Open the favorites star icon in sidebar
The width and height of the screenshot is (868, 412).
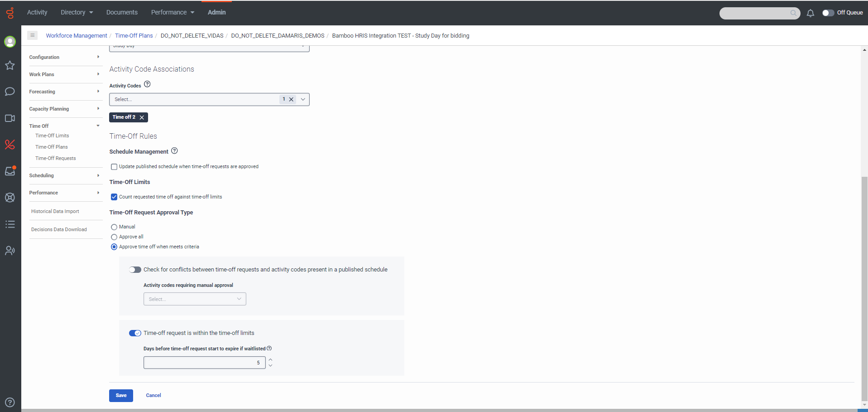tap(10, 66)
